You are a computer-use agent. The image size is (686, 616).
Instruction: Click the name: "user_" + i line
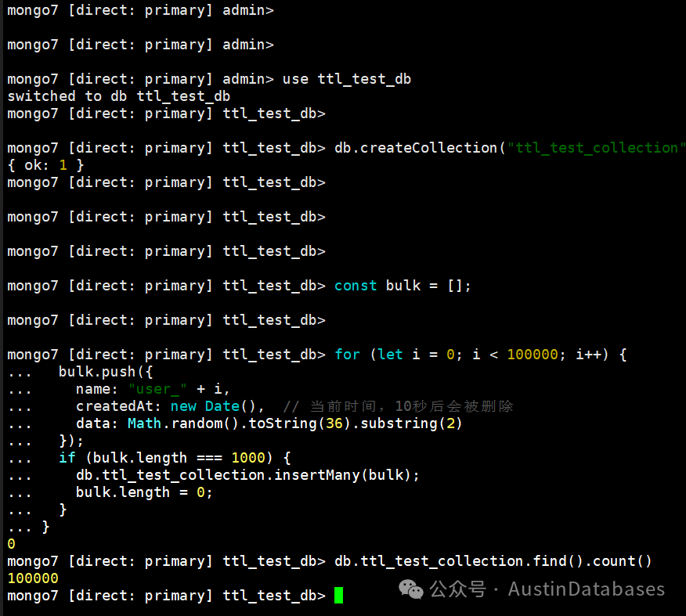(x=153, y=389)
